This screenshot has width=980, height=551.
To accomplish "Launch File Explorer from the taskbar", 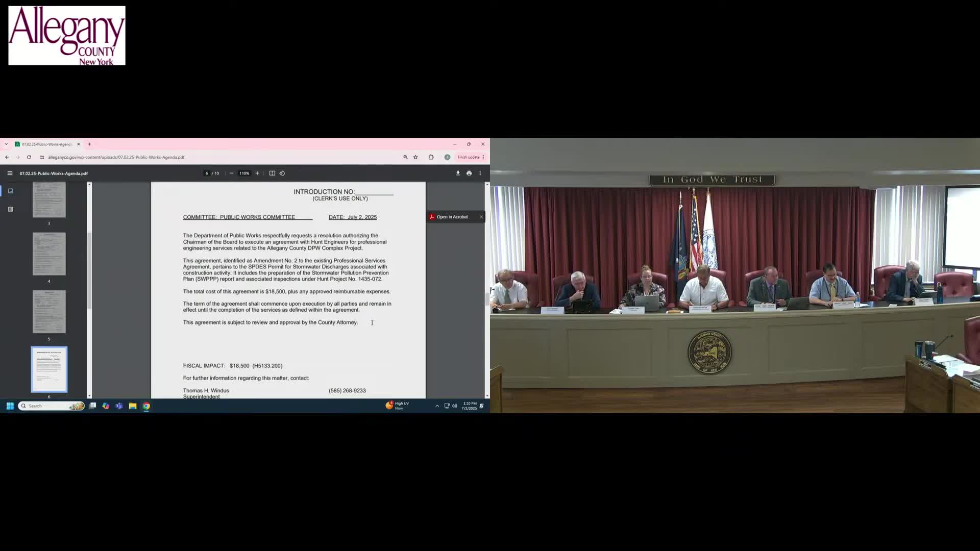I will click(x=132, y=406).
